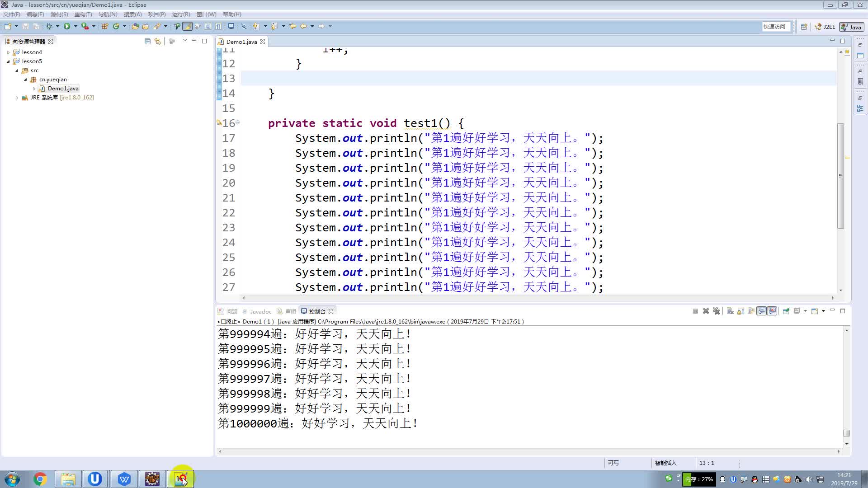This screenshot has height=488, width=868.
Task: Click the Debug bug icon
Action: click(49, 26)
